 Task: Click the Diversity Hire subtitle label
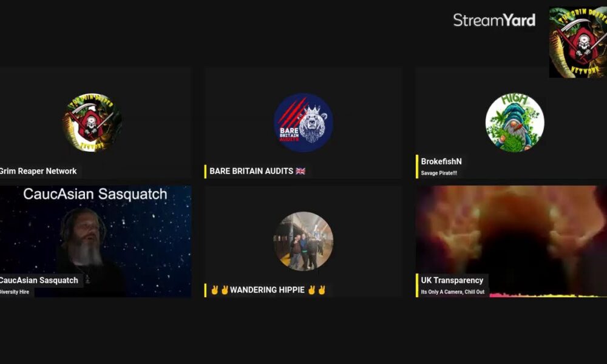pyautogui.click(x=15, y=292)
